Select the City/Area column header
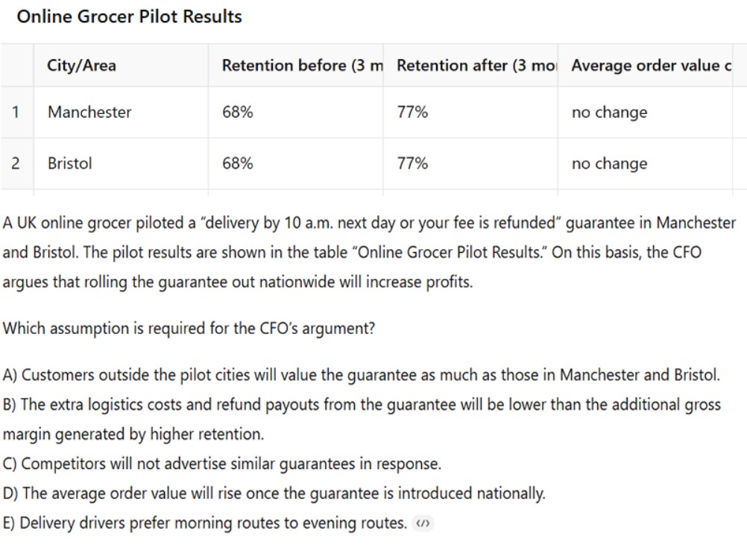The image size is (747, 560). [82, 66]
